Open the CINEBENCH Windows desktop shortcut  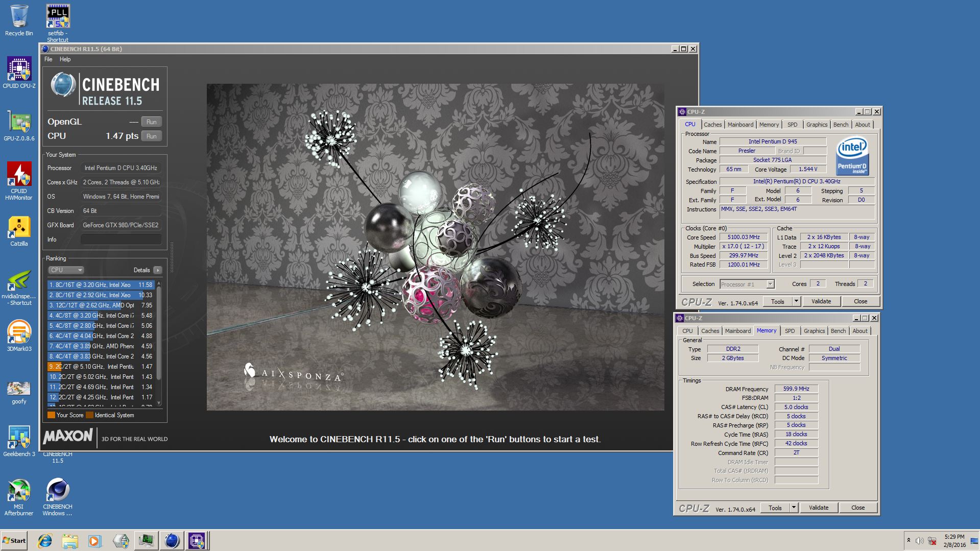click(58, 497)
